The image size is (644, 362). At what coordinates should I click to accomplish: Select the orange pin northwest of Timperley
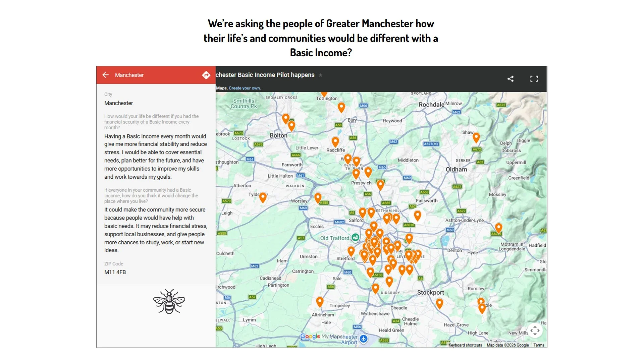click(x=320, y=302)
